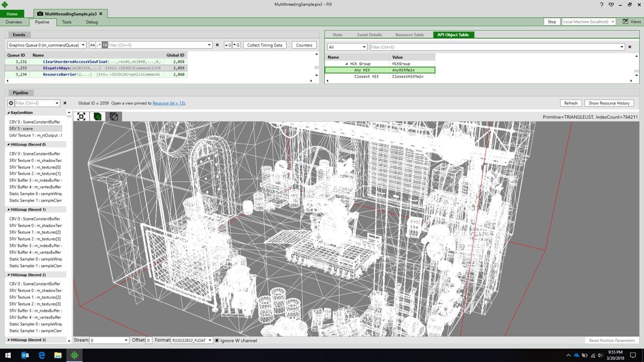644x362 pixels.
Task: Select the ResourceBarrier event row
Action: click(96, 74)
